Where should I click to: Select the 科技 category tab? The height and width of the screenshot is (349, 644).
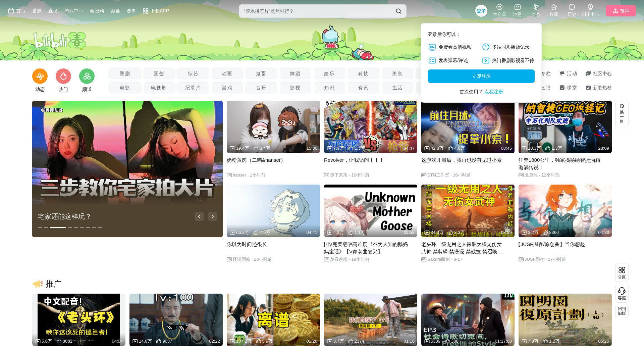[363, 73]
